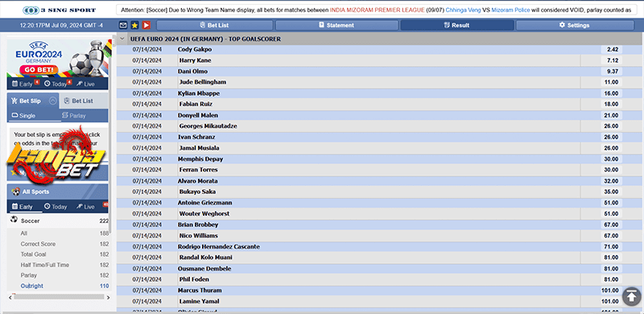This screenshot has height=314, width=644.
Task: Bet on Donyell Malen at 21.00
Action: [613, 115]
